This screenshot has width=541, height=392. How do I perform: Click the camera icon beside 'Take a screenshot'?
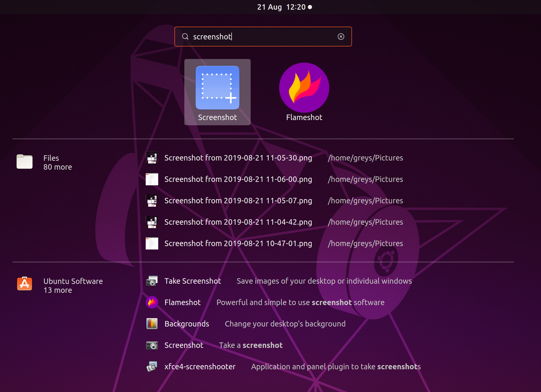coord(152,345)
